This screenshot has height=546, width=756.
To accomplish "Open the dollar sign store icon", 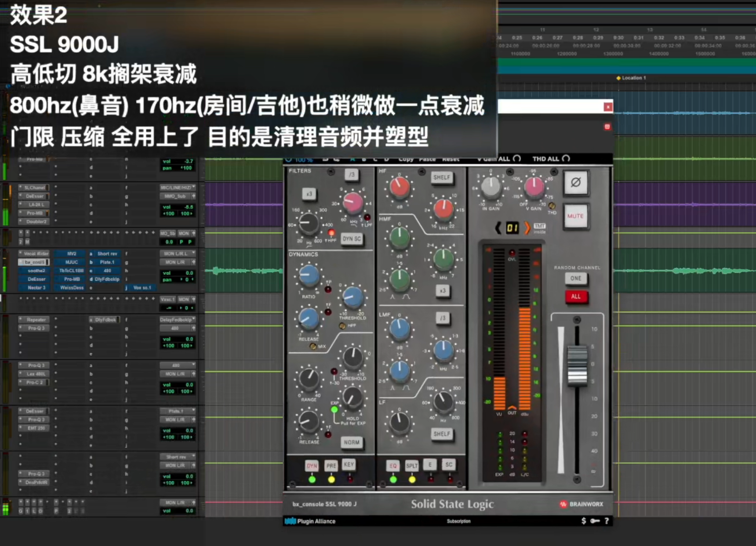I will [x=583, y=521].
